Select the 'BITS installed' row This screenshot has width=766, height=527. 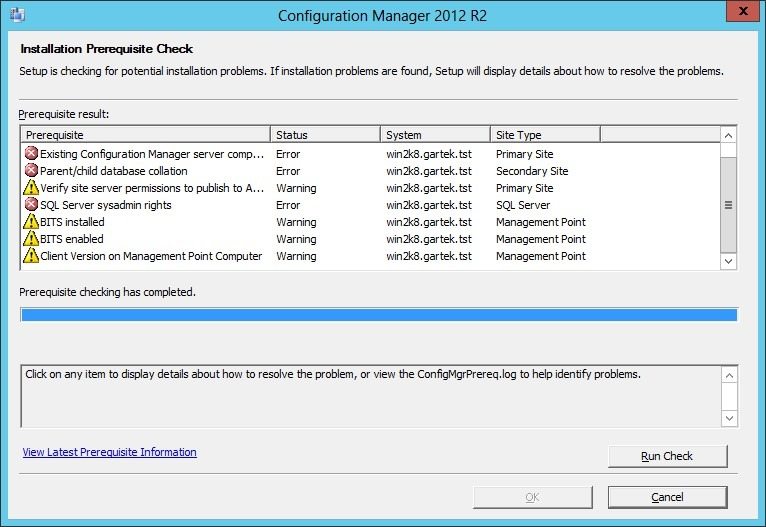point(370,222)
